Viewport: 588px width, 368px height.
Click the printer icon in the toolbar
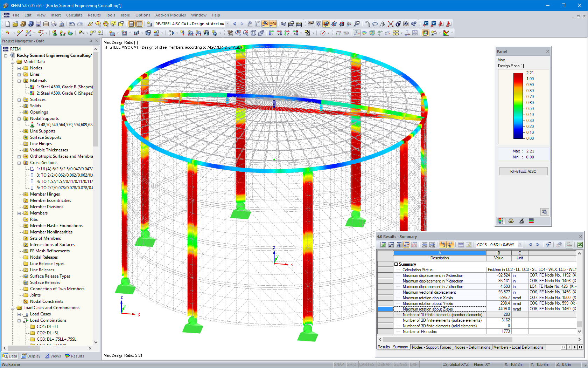click(x=54, y=24)
